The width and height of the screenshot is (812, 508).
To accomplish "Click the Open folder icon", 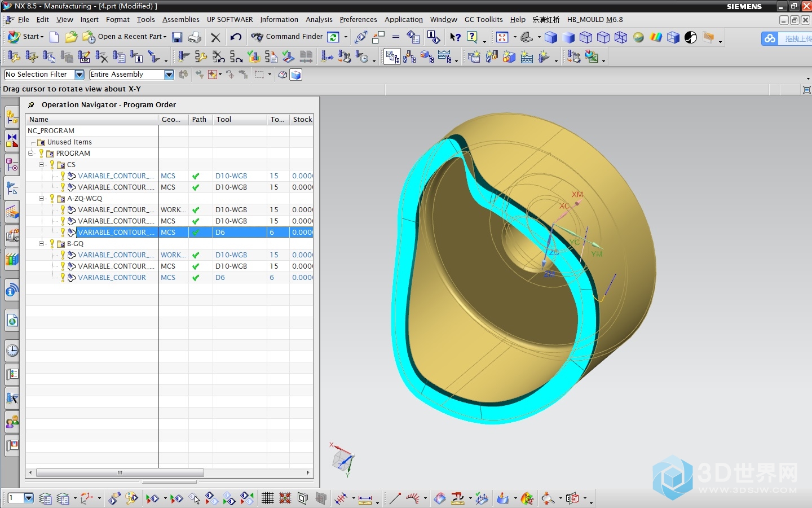I will coord(71,37).
